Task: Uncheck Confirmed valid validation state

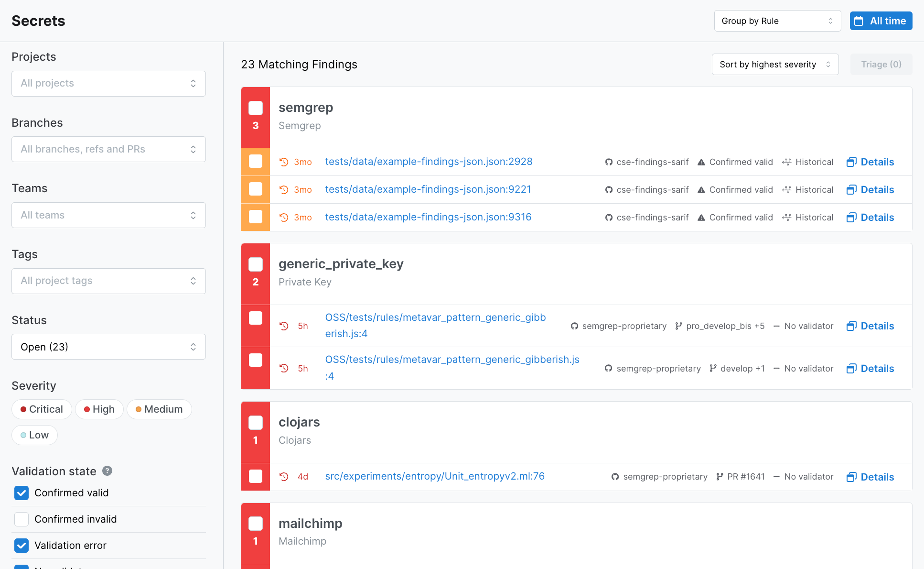Action: 21,493
